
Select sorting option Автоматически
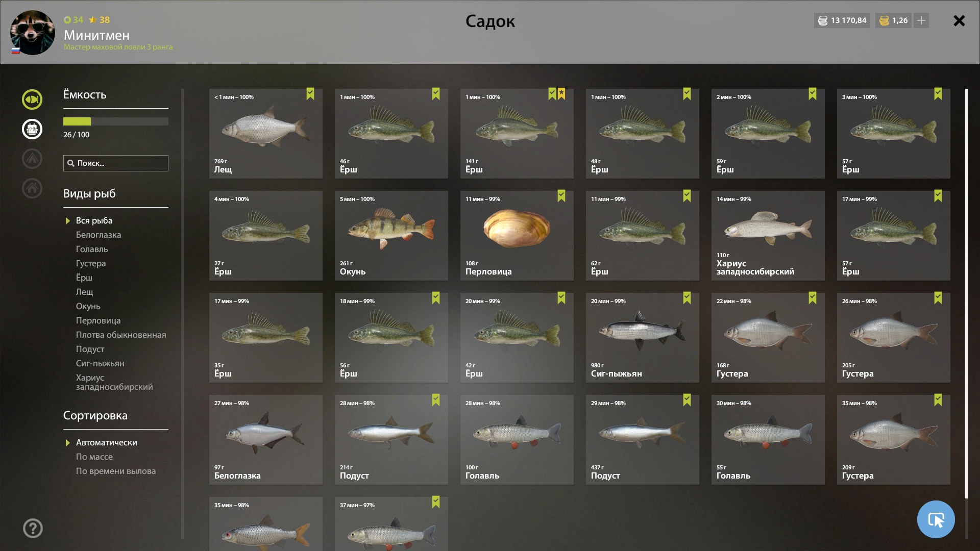106,442
